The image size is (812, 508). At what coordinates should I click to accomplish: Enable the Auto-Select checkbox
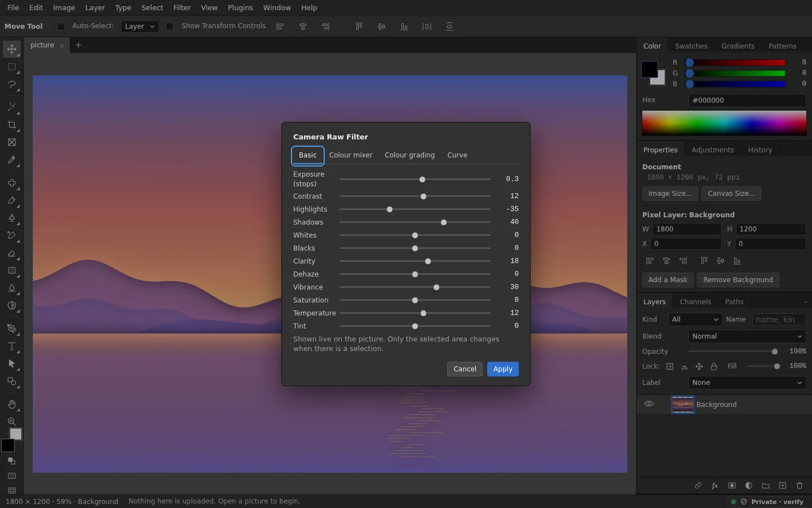61,27
